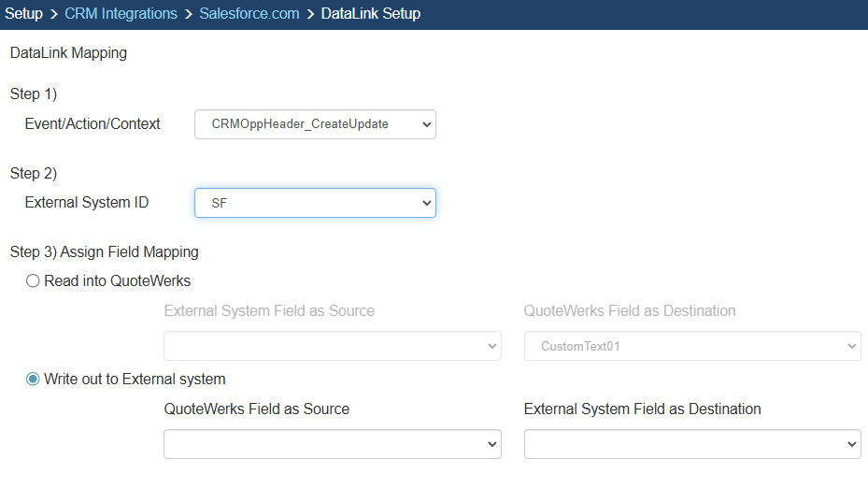868x488 pixels.
Task: Open External System Field as Destination dropdown
Action: (x=691, y=444)
